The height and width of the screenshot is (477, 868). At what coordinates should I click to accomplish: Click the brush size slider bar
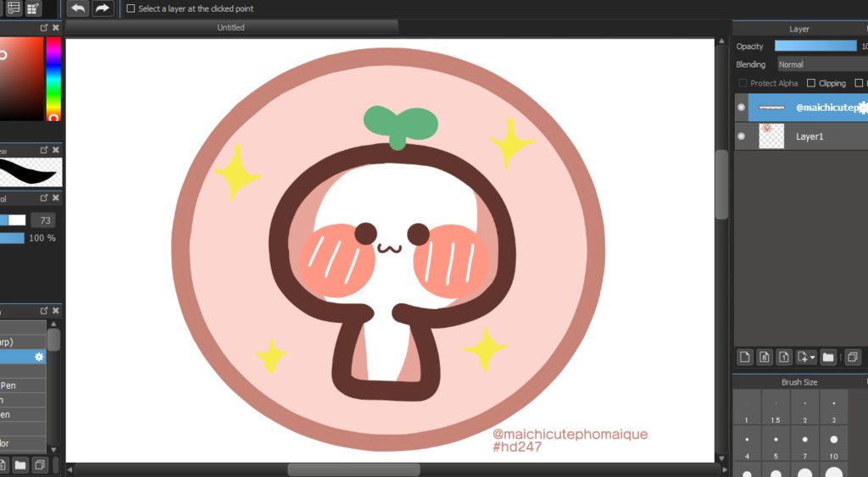(x=13, y=220)
